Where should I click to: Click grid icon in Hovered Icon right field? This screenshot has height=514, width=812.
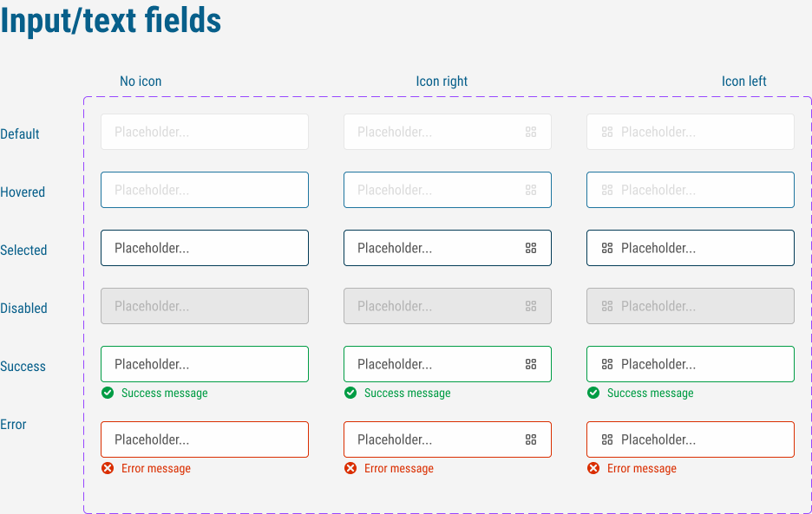531,190
